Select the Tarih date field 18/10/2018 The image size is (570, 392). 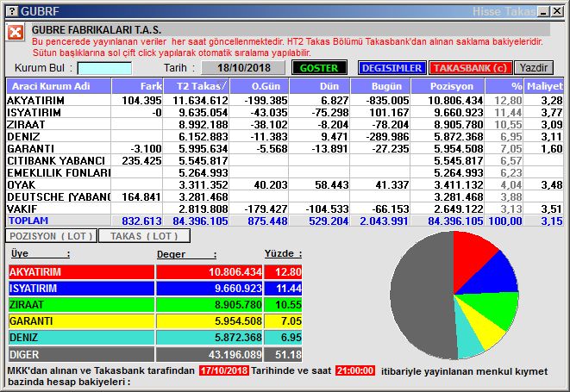point(243,68)
